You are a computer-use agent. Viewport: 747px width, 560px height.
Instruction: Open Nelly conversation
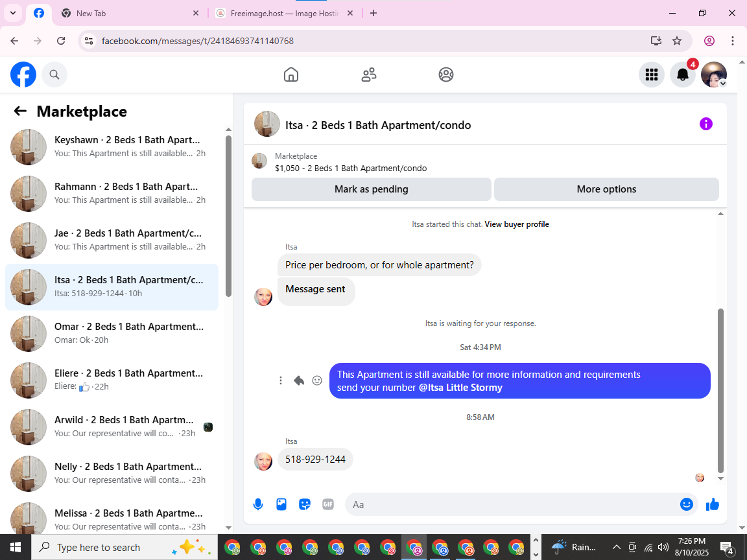112,473
